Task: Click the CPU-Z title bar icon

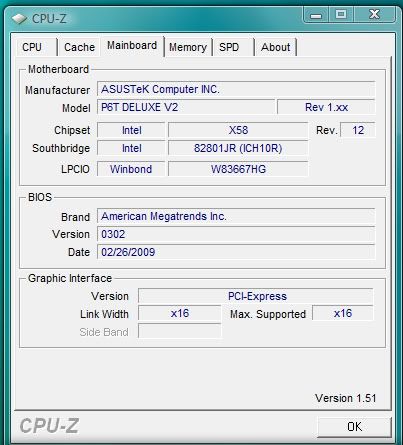Action: pos(19,19)
